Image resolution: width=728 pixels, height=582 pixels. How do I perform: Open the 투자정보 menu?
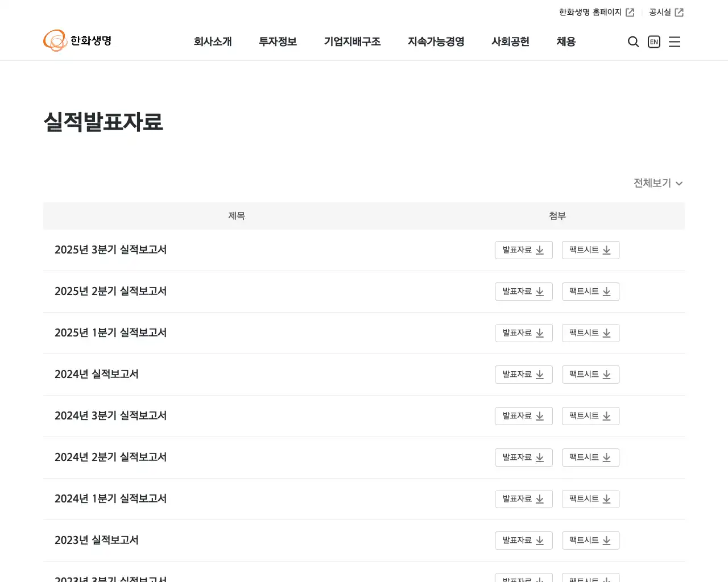(278, 41)
